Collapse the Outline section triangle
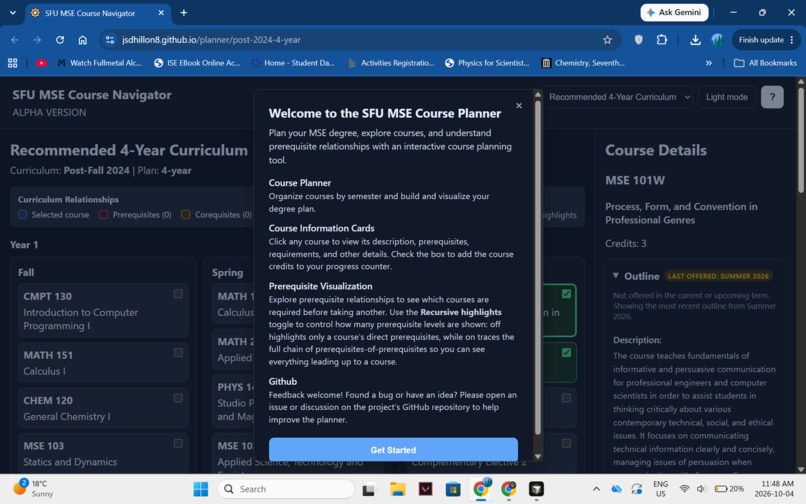The height and width of the screenshot is (504, 806). click(615, 276)
